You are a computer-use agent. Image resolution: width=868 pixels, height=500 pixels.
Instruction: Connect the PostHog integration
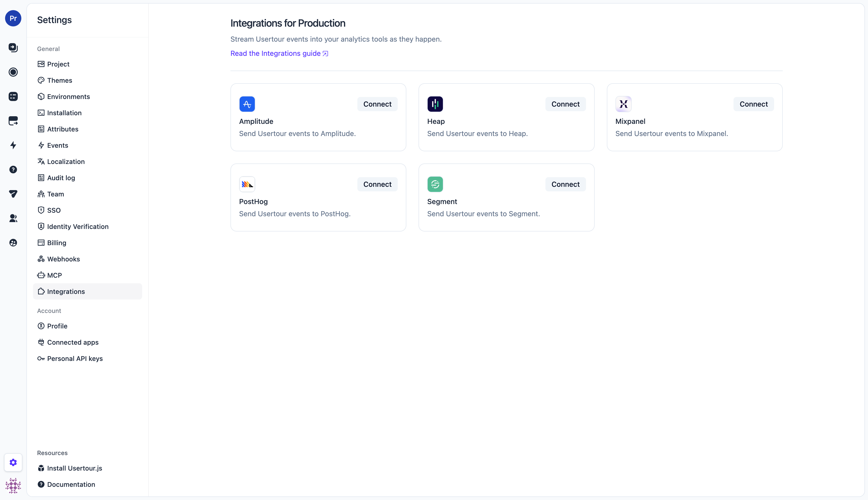coord(377,184)
